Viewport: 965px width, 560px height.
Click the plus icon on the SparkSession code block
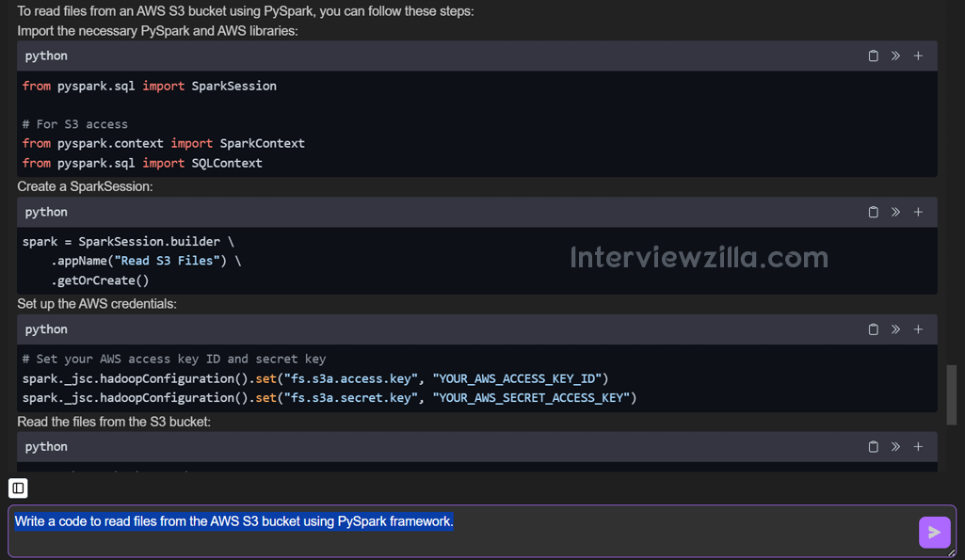pos(918,212)
